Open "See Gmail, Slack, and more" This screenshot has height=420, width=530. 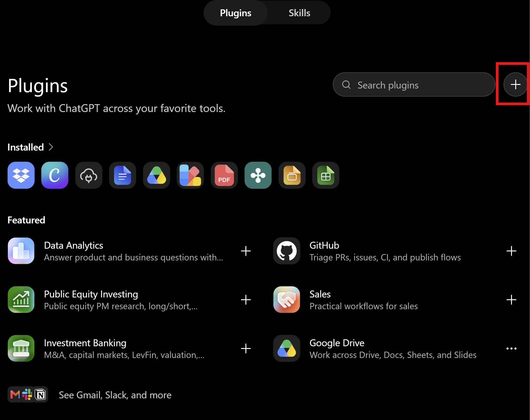pos(115,395)
